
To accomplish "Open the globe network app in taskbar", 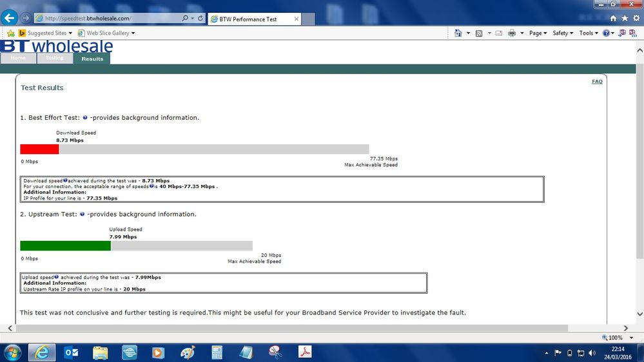I will point(130,352).
